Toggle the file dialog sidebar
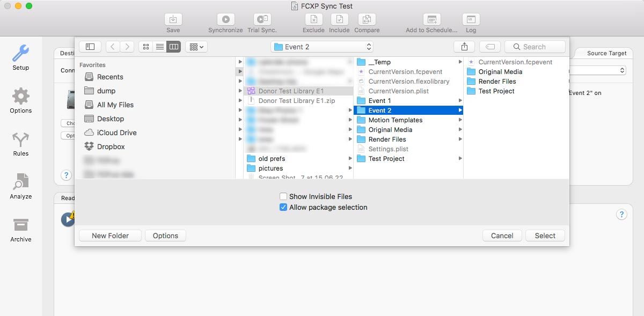 click(x=90, y=47)
